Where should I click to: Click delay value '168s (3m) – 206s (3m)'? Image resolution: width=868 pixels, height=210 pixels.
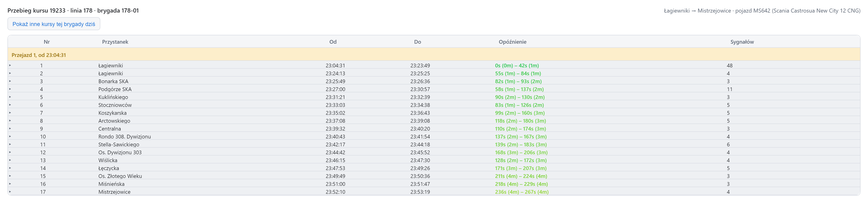point(521,152)
